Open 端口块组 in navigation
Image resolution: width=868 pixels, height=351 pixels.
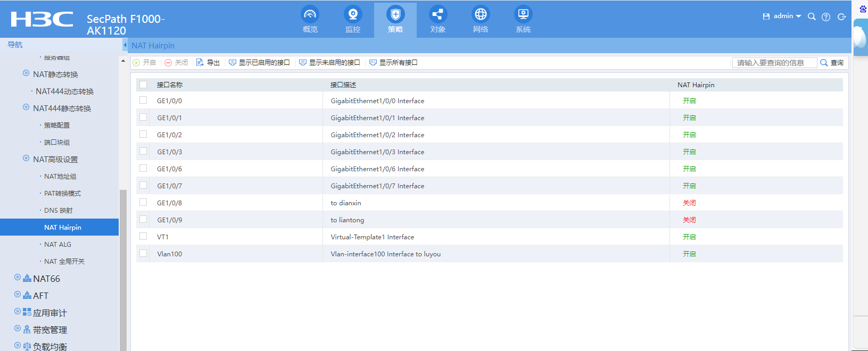[57, 143]
